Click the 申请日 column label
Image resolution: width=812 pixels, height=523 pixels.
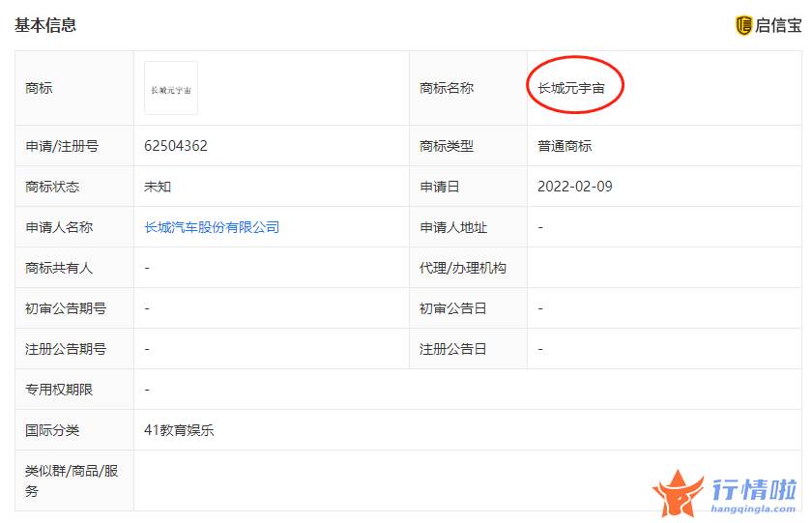[x=440, y=187]
